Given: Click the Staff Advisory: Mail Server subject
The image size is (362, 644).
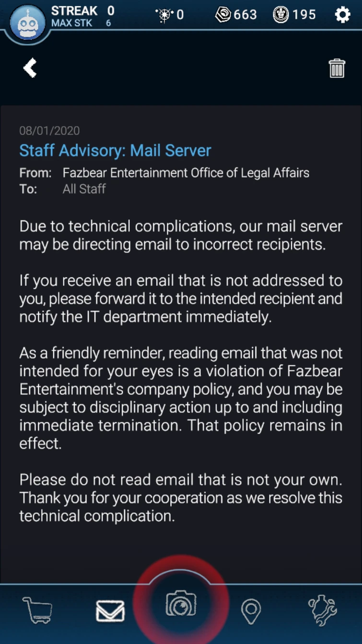Looking at the screenshot, I should coord(115,151).
